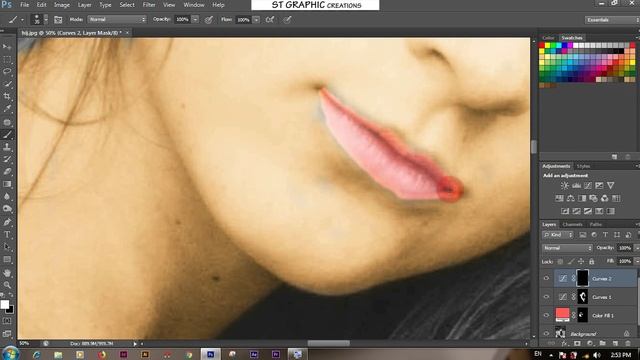
Task: Open the tool preset picker arrow
Action: click(22, 20)
